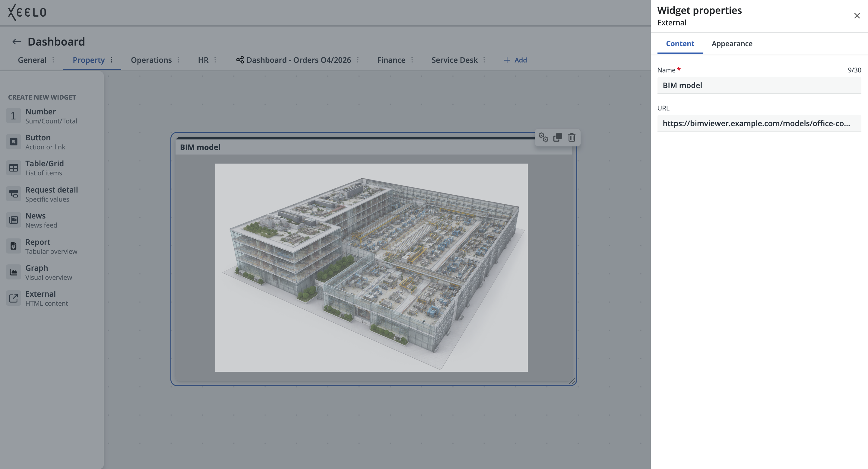Open widget settings gear icon on BIM model

[x=543, y=138]
